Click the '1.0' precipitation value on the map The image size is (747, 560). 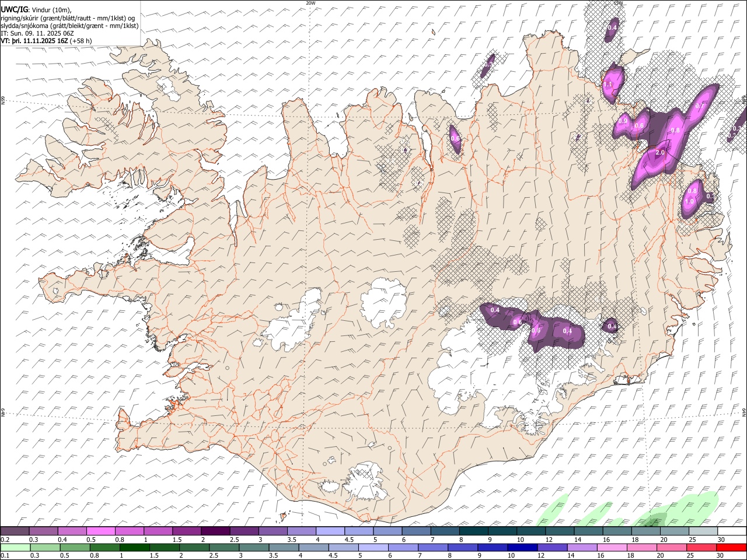coord(689,201)
